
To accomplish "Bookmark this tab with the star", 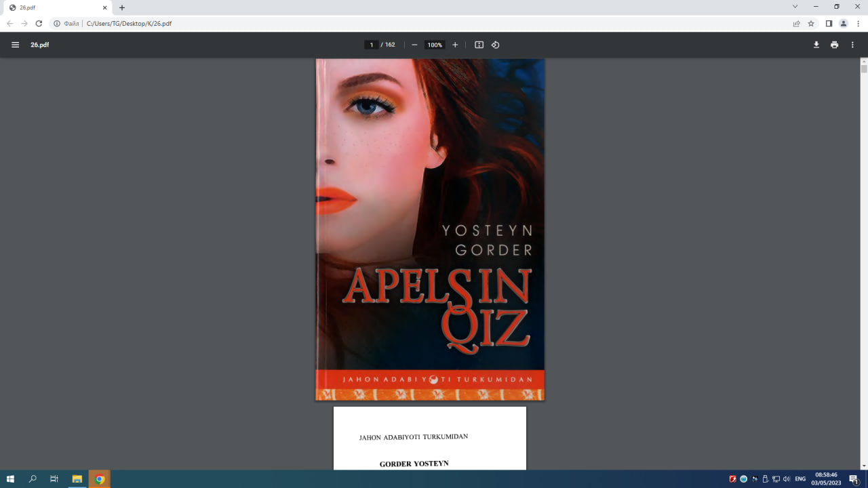I will point(811,23).
